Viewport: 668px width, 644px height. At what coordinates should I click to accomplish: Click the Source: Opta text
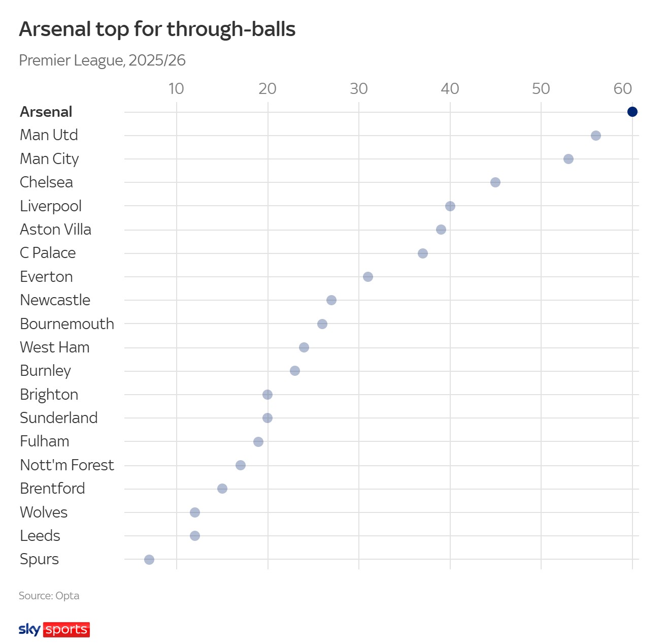49,596
